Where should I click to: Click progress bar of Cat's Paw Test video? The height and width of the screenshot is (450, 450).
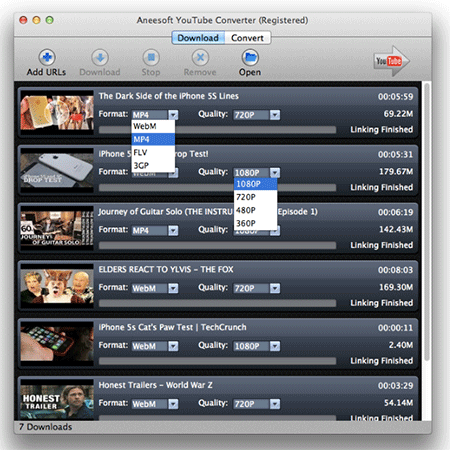click(x=217, y=361)
